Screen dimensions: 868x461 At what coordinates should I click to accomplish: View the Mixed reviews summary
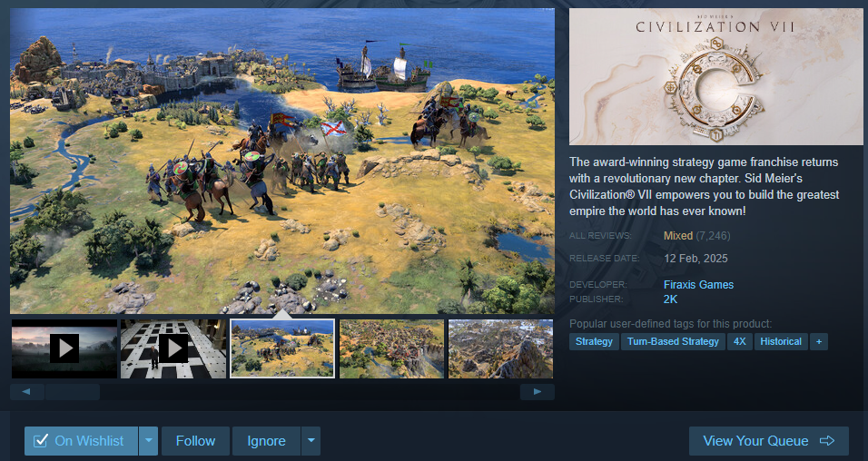(x=678, y=236)
